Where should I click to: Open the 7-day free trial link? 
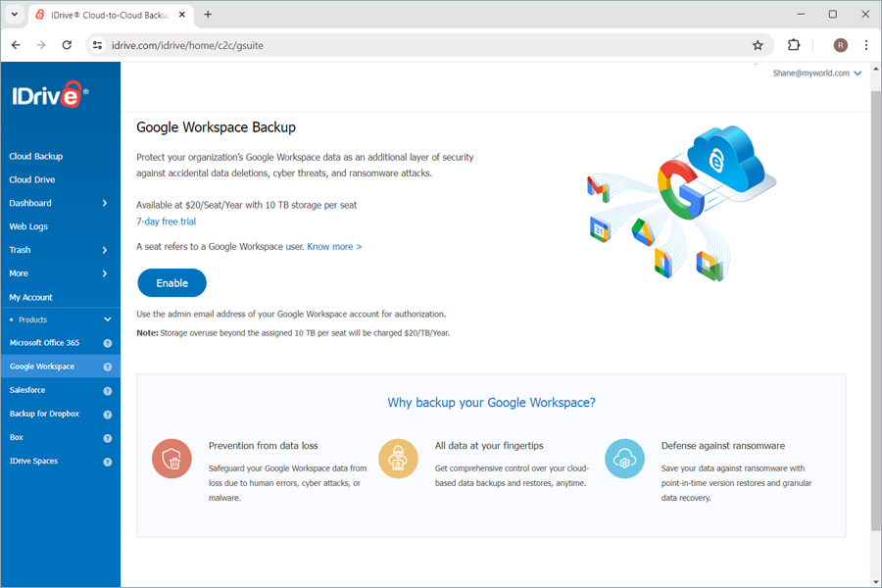pos(166,220)
